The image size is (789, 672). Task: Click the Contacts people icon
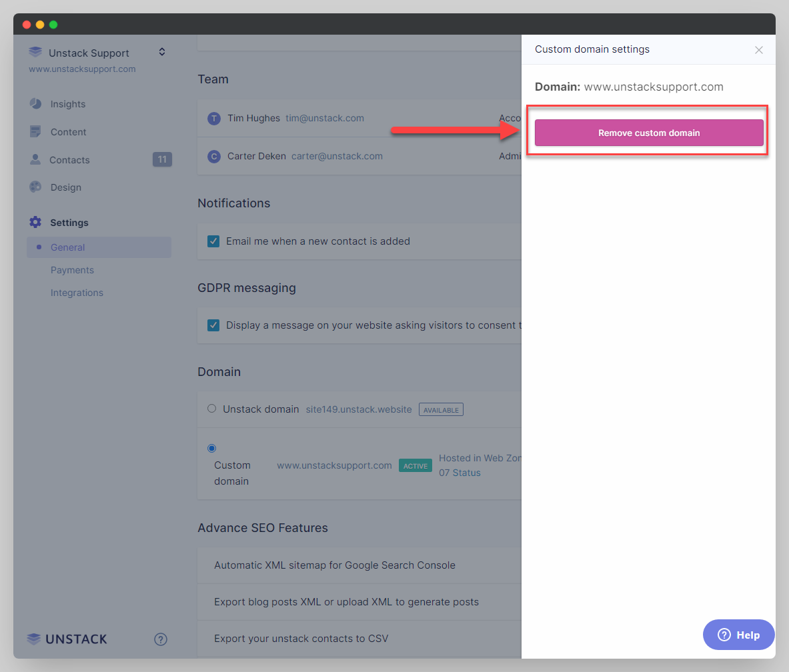click(x=35, y=159)
